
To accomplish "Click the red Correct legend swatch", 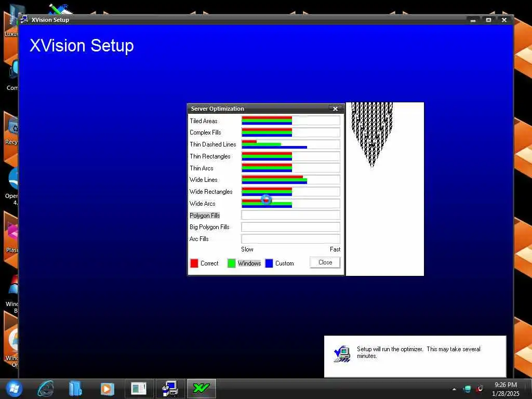I will point(194,263).
